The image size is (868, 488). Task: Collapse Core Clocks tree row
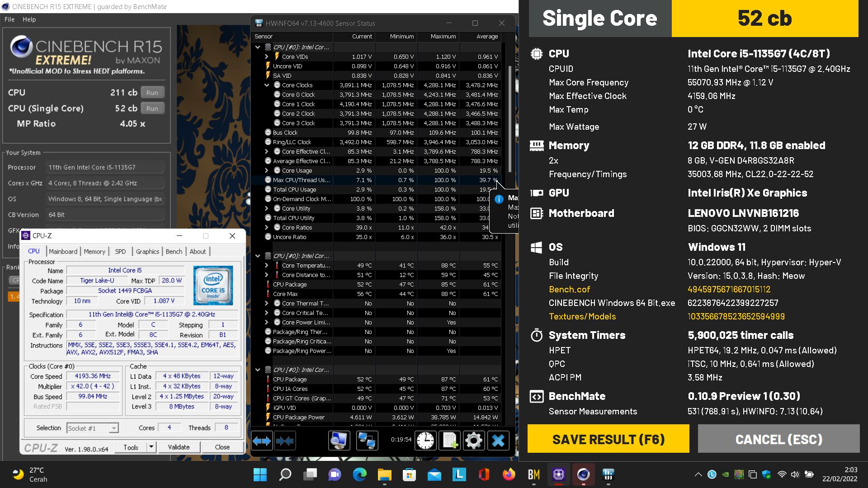(x=267, y=85)
